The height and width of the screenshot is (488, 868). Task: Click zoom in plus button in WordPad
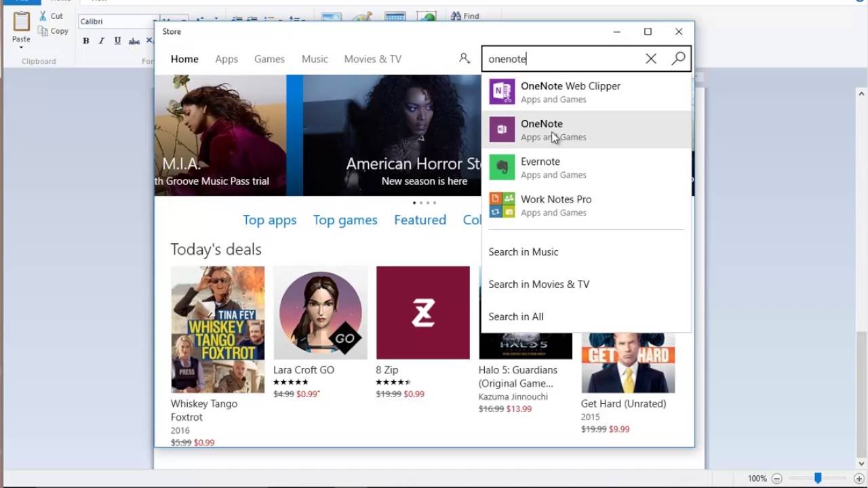click(x=859, y=479)
